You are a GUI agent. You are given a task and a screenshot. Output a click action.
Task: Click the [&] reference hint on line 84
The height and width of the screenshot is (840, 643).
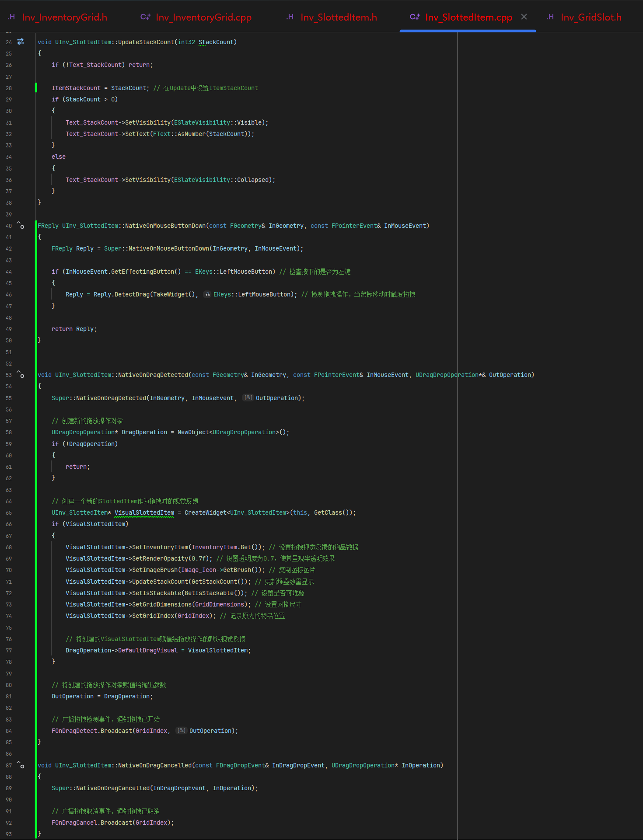pos(182,730)
